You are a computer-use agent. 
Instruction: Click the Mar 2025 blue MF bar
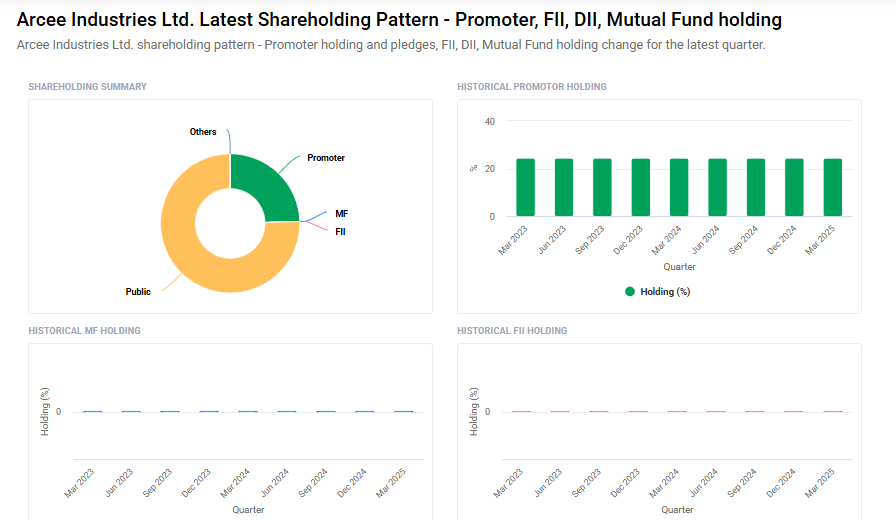[x=404, y=411]
